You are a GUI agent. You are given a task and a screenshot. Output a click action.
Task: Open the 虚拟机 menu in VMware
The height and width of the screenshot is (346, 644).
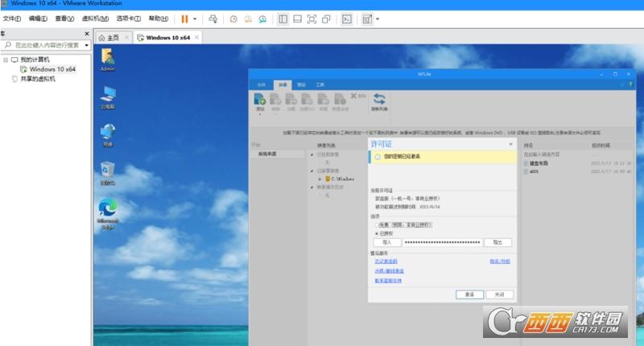[x=95, y=19]
